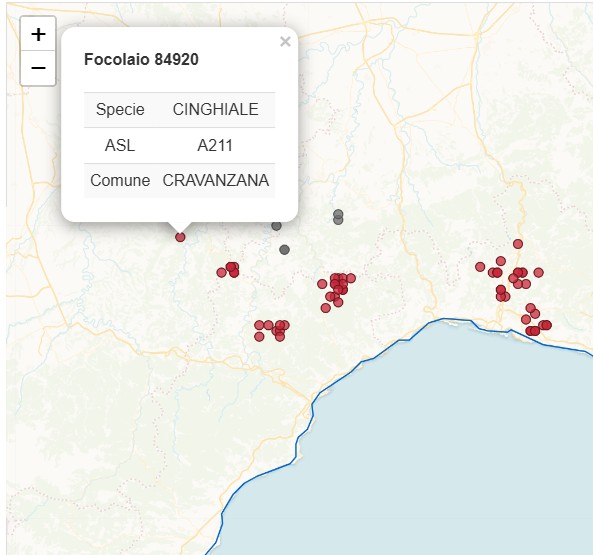The width and height of the screenshot is (593, 555).
Task: Select the rightmost red marker in the eastern cluster's upper group
Action: pos(539,273)
